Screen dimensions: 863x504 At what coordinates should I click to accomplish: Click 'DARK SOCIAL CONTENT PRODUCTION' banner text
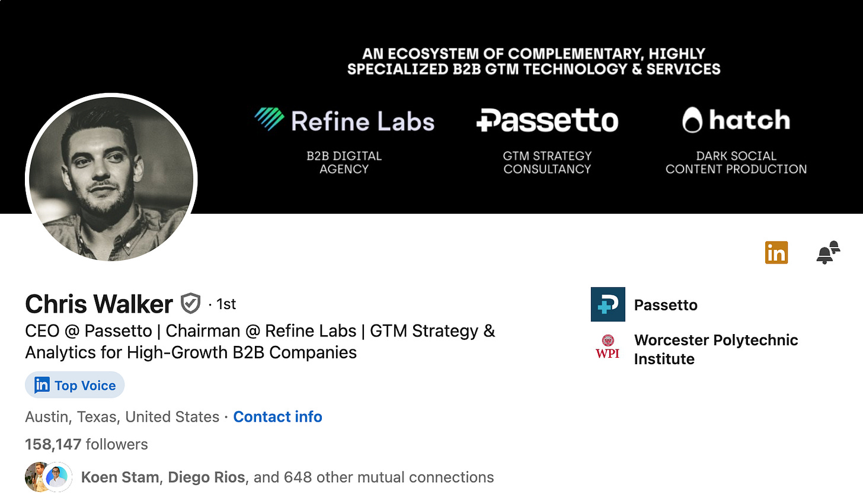point(736,162)
